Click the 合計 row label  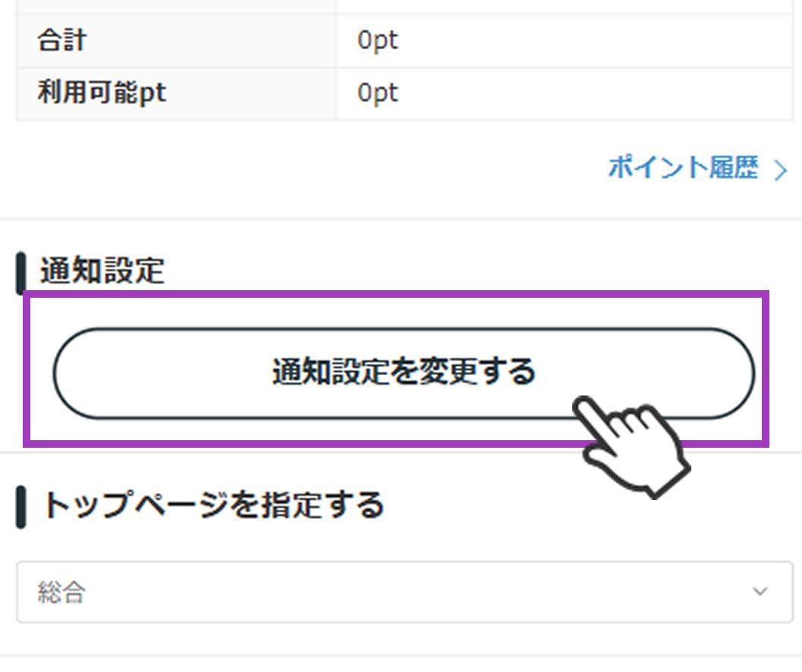point(62,40)
